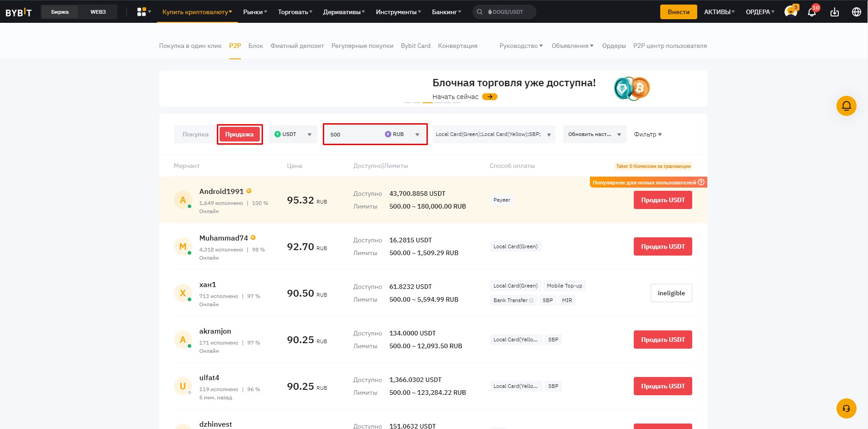Viewport: 868px width, 429px height.
Task: Click the Внести deposit button
Action: pyautogui.click(x=679, y=12)
